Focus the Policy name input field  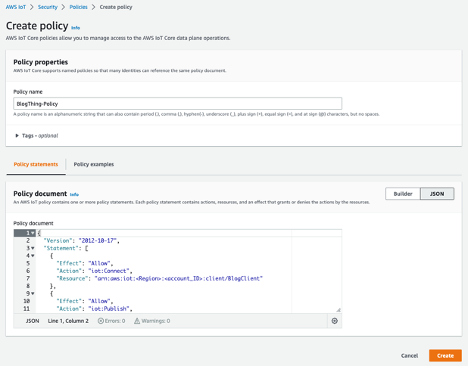[178, 104]
